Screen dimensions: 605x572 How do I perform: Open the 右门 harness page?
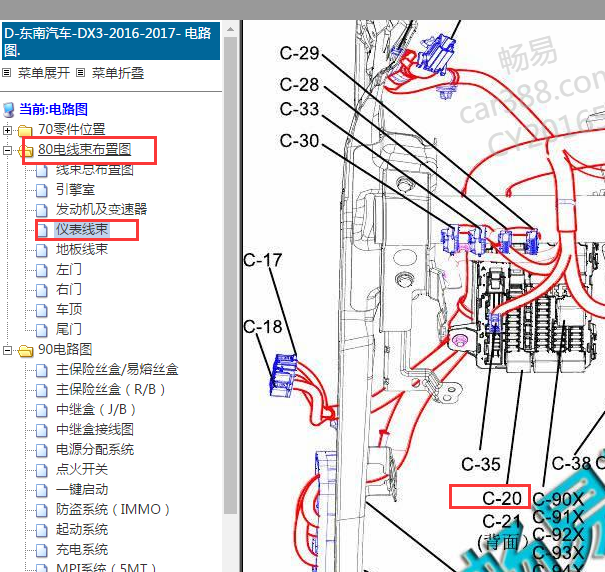click(x=69, y=289)
